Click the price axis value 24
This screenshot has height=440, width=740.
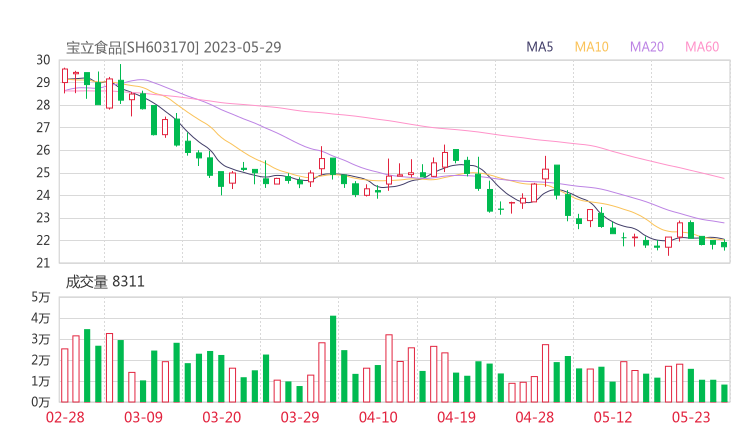click(43, 195)
